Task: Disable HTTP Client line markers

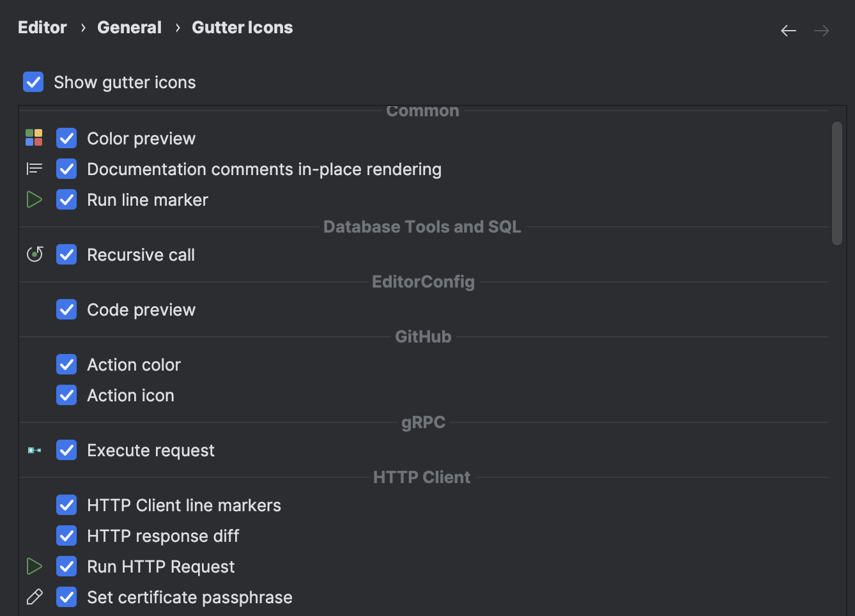Action: point(66,504)
